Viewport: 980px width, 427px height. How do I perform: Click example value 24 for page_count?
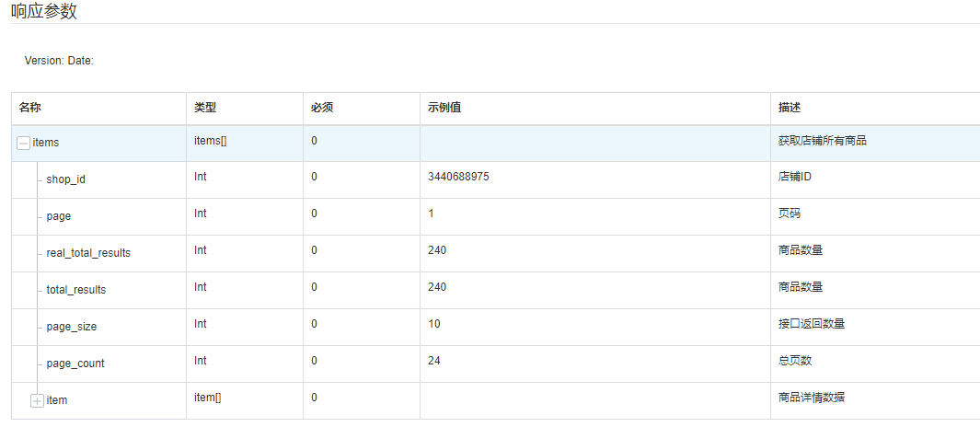tap(434, 362)
